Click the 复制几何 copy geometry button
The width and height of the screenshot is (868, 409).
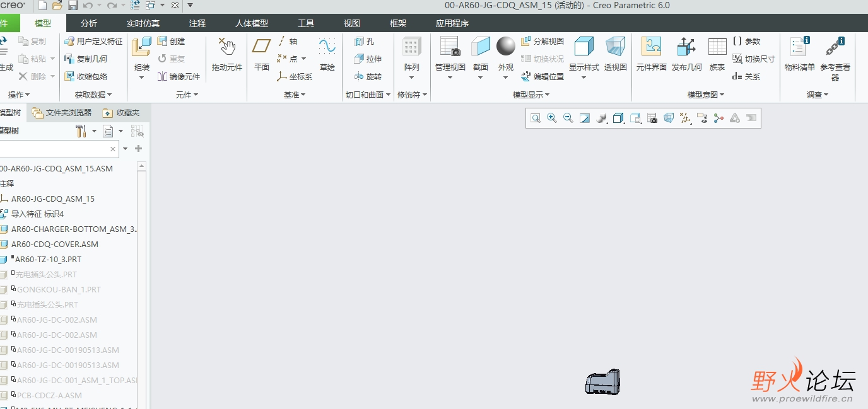pos(86,59)
